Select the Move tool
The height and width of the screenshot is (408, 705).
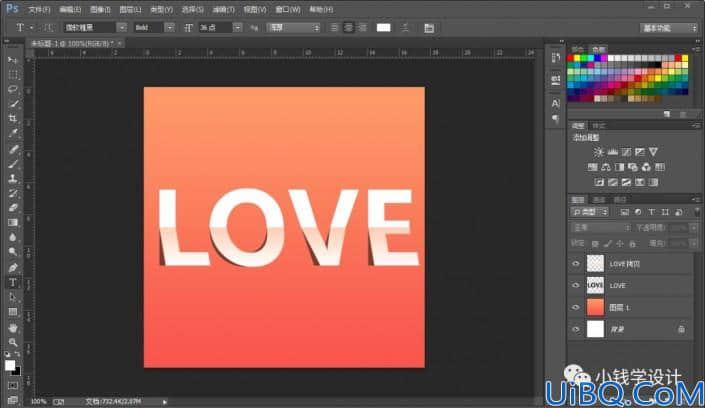pyautogui.click(x=13, y=60)
